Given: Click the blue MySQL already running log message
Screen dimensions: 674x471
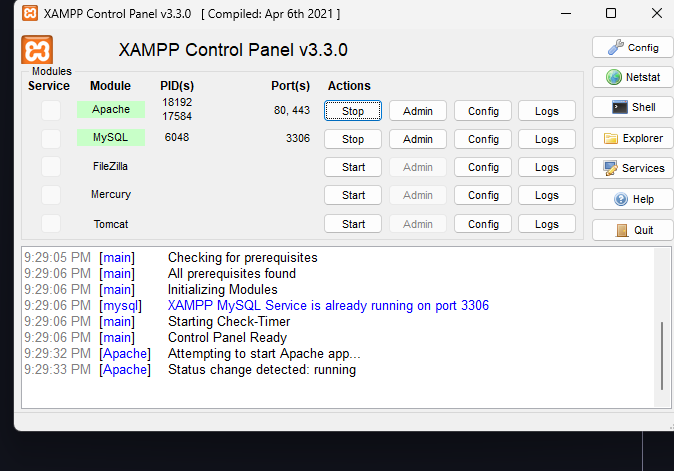Looking at the screenshot, I should coord(328,305).
